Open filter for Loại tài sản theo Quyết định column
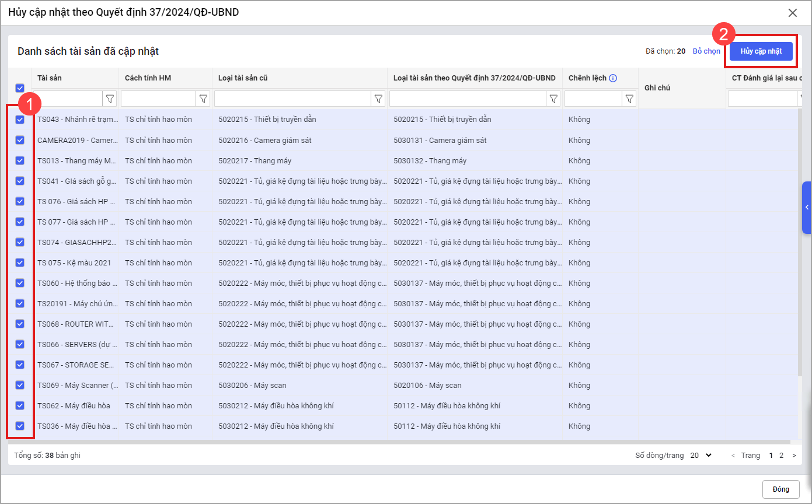The width and height of the screenshot is (812, 504). click(x=553, y=99)
